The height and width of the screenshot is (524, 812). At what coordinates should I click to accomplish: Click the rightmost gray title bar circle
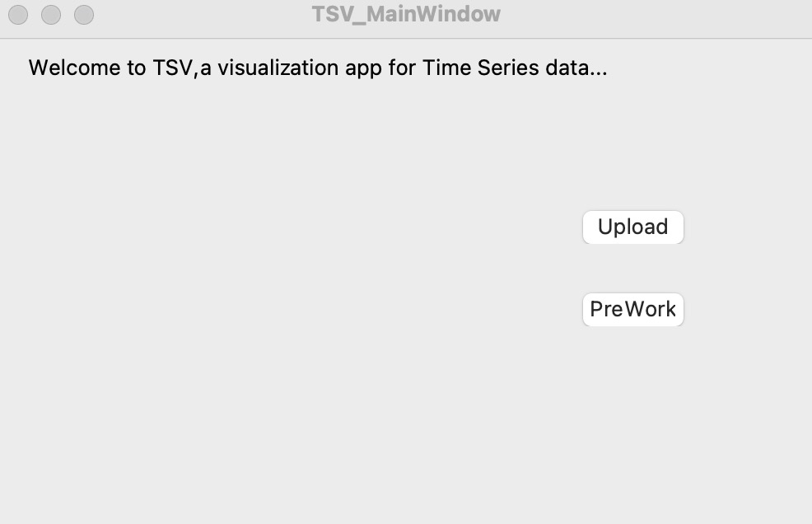tap(84, 15)
